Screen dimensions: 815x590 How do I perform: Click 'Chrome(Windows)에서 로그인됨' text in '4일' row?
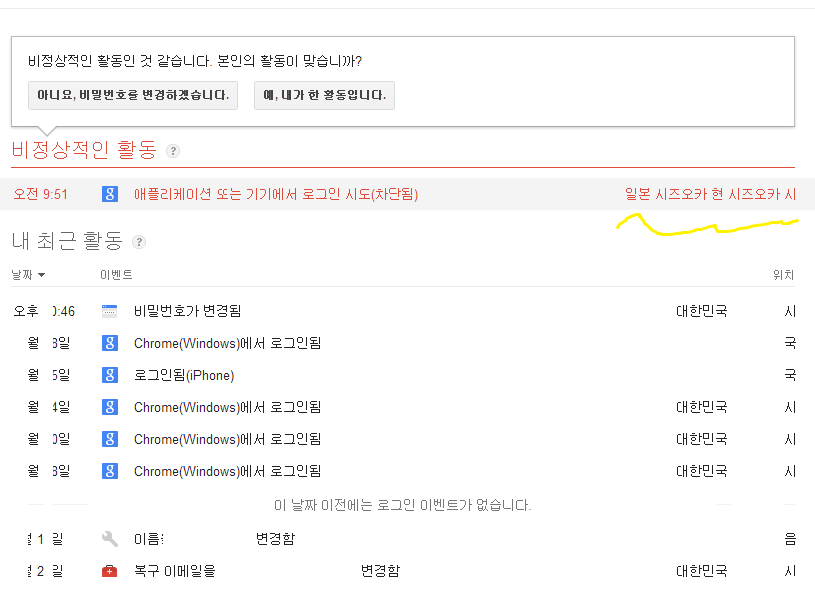click(x=228, y=407)
